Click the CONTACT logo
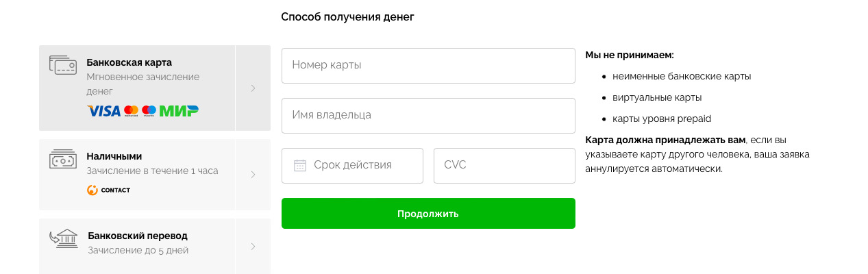This screenshot has width=868, height=274. point(108,190)
